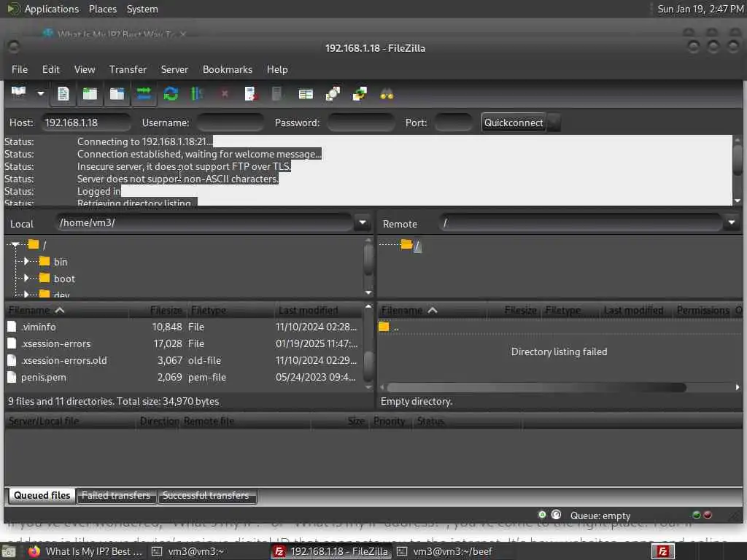The image size is (747, 560).
Task: Expand the bin folder in local tree
Action: click(27, 262)
